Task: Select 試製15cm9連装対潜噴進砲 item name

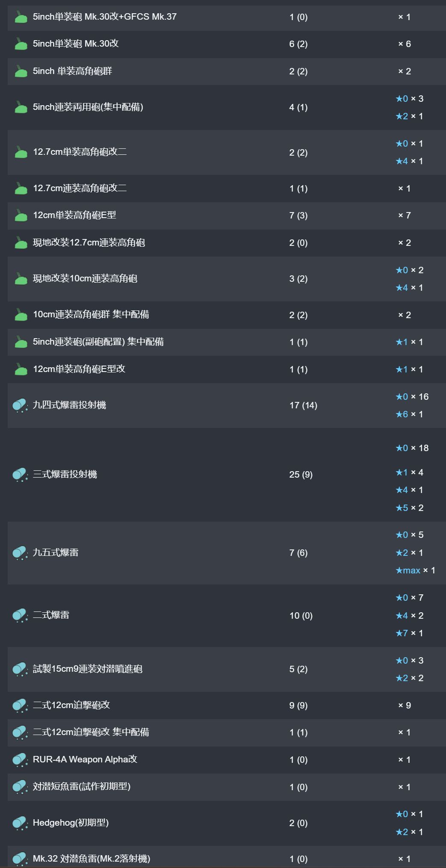Action: (x=88, y=669)
